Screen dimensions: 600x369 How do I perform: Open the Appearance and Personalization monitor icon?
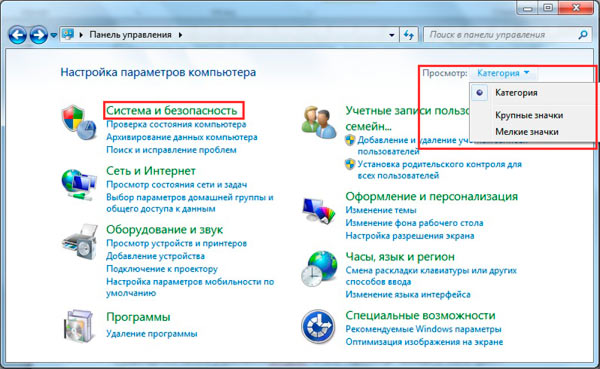(318, 210)
